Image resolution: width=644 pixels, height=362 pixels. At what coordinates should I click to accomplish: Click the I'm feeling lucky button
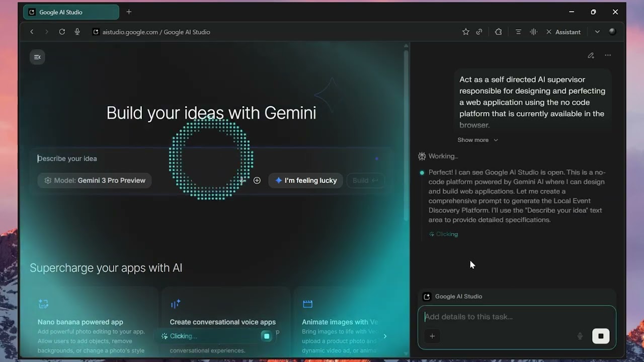306,180
